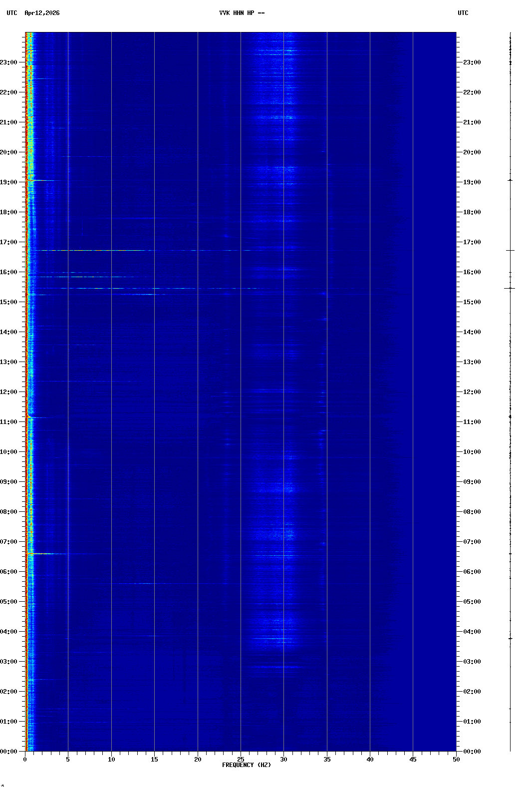Click the 15 tick label on frequency axis

tap(154, 760)
